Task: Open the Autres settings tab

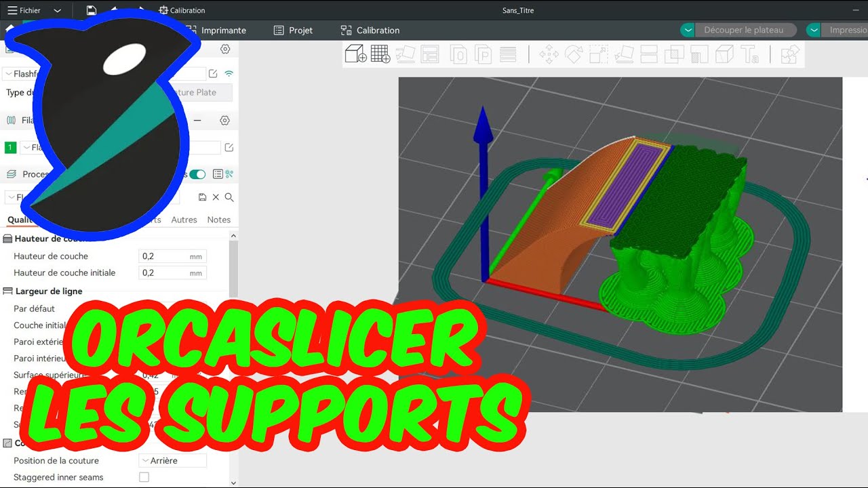Action: tap(184, 220)
